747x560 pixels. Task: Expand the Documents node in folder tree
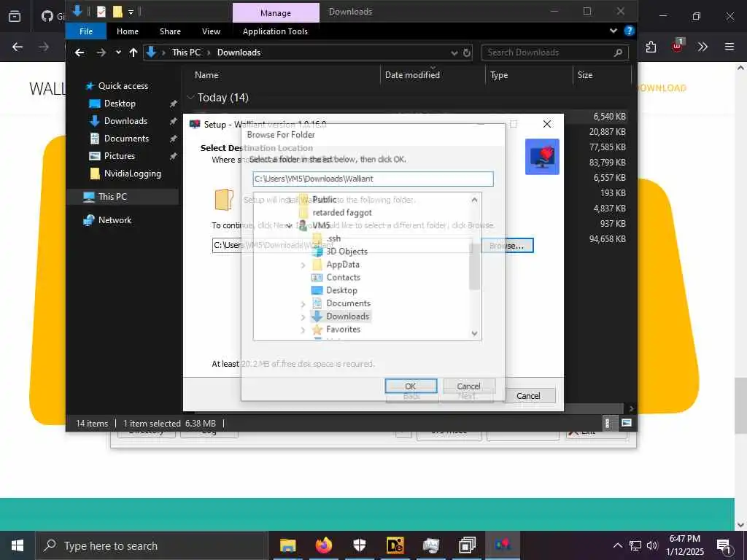point(303,303)
